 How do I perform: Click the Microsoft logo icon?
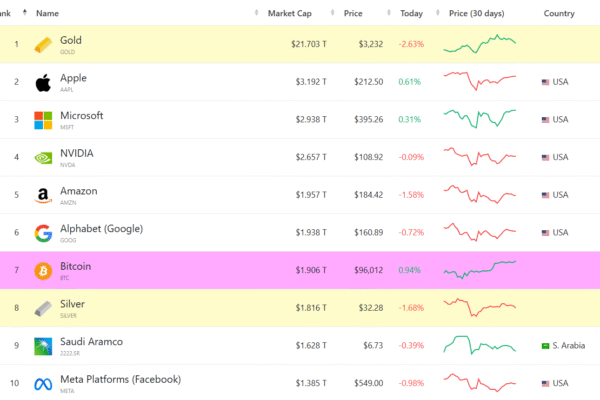43,120
